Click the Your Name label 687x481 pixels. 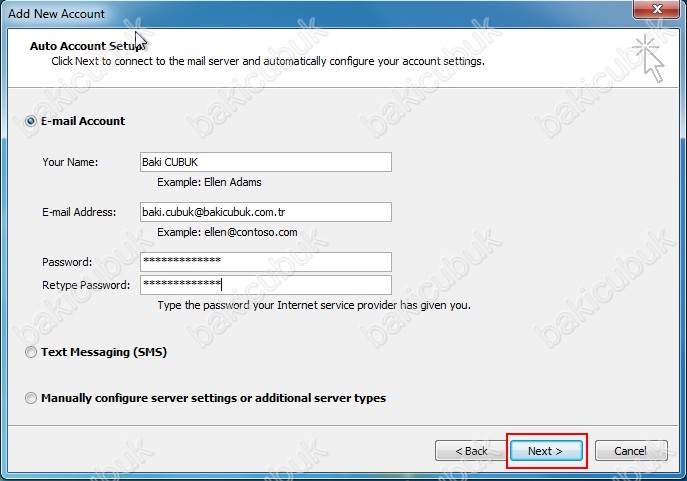(x=70, y=162)
